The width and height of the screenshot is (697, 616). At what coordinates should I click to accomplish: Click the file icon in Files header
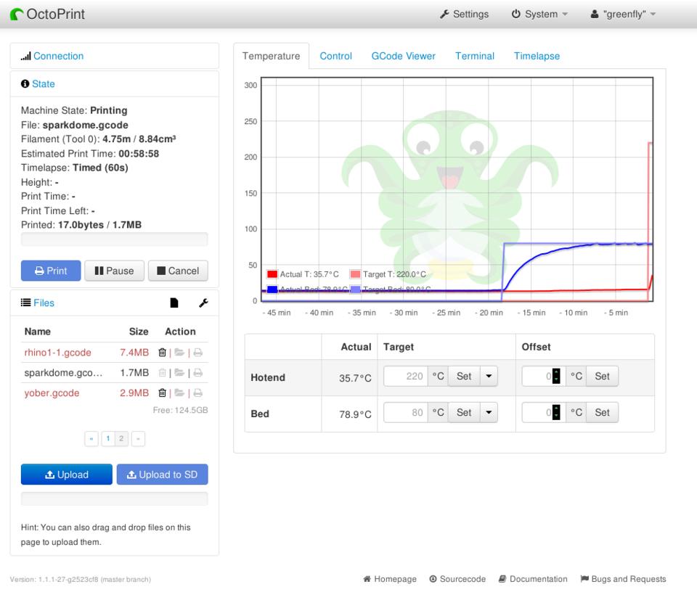pos(174,303)
